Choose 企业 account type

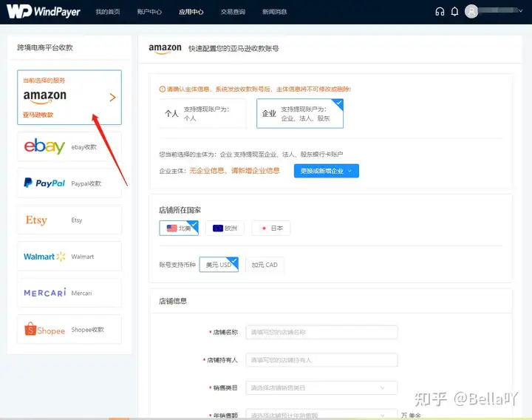(300, 113)
